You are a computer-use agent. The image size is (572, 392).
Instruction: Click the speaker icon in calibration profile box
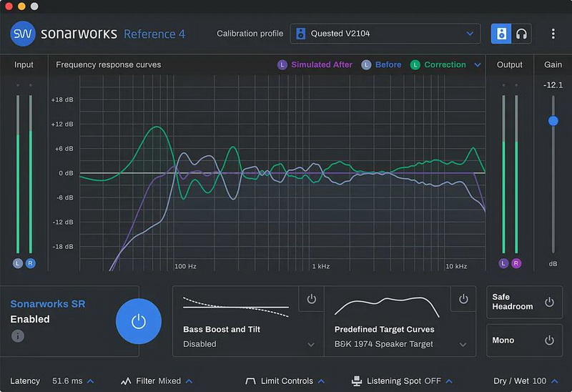click(300, 34)
